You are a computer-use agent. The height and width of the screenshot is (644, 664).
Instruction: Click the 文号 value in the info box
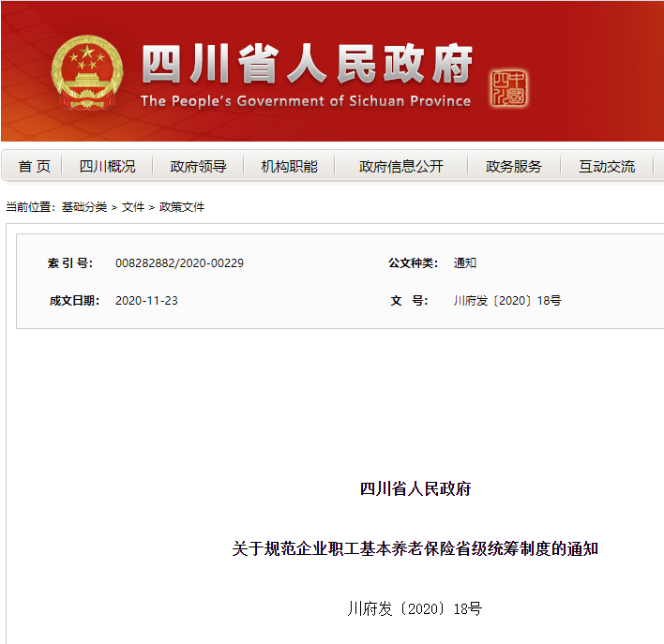tap(506, 301)
